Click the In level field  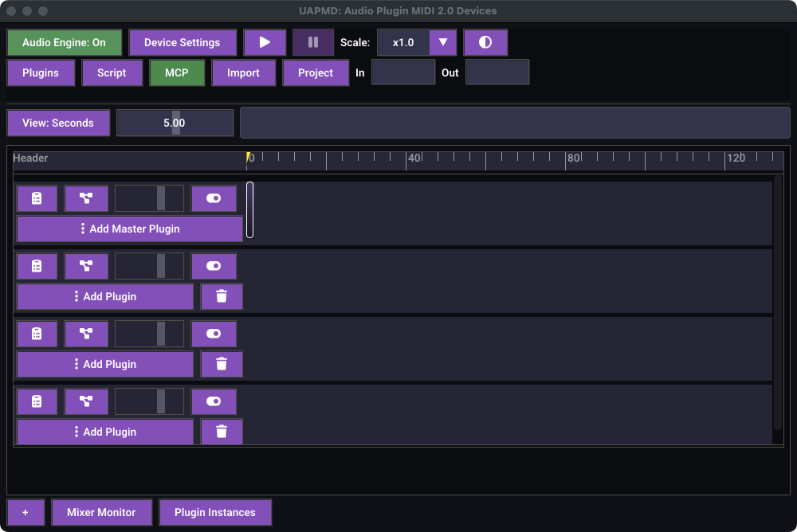click(403, 72)
